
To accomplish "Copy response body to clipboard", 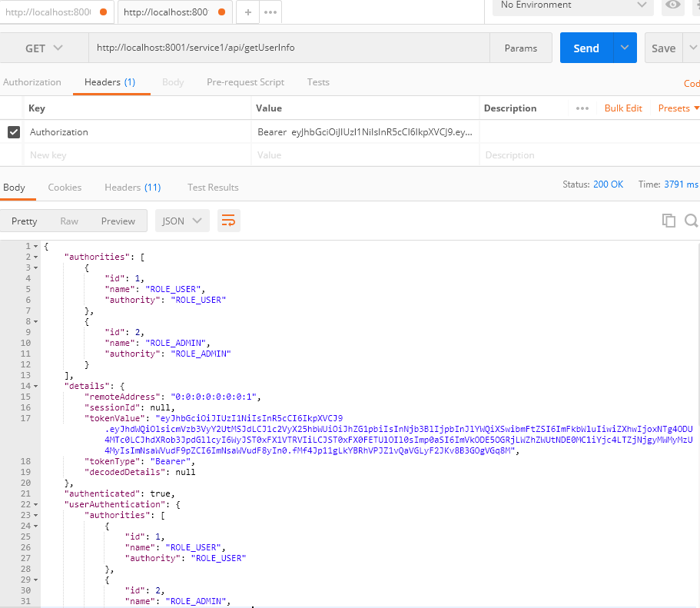I will (x=668, y=221).
